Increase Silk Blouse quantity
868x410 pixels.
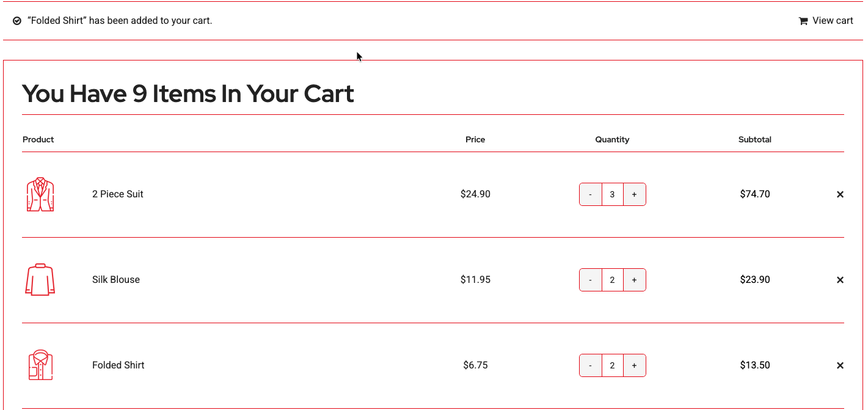[634, 280]
